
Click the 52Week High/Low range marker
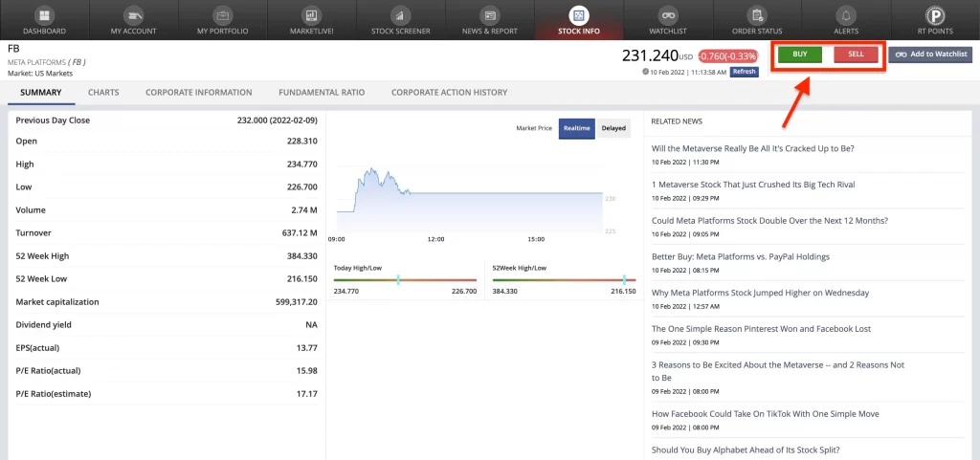click(x=624, y=280)
